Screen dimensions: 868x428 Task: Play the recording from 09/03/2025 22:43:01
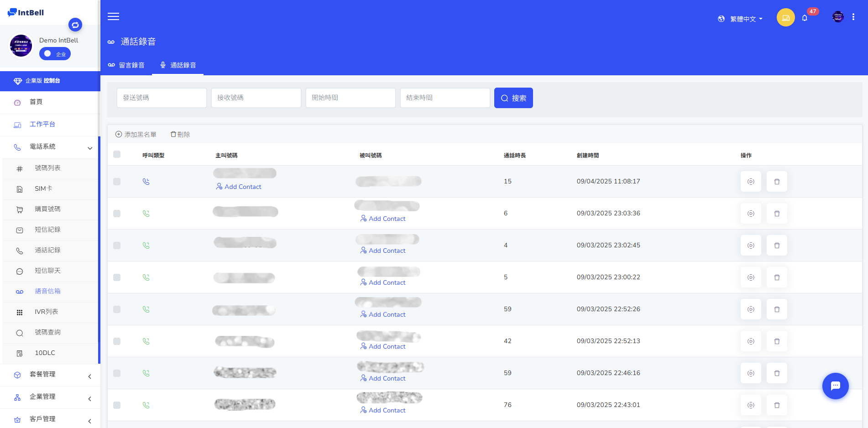click(751, 405)
